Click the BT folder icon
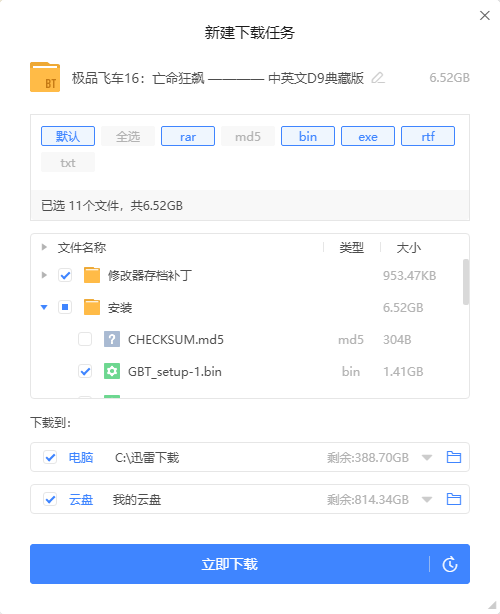Viewport: 500px width, 614px height. coord(45,77)
